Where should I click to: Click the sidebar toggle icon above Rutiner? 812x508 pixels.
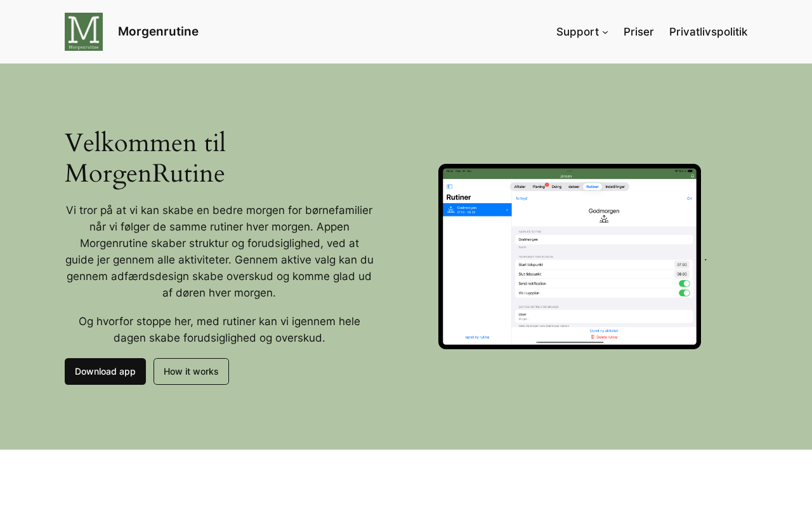450,187
